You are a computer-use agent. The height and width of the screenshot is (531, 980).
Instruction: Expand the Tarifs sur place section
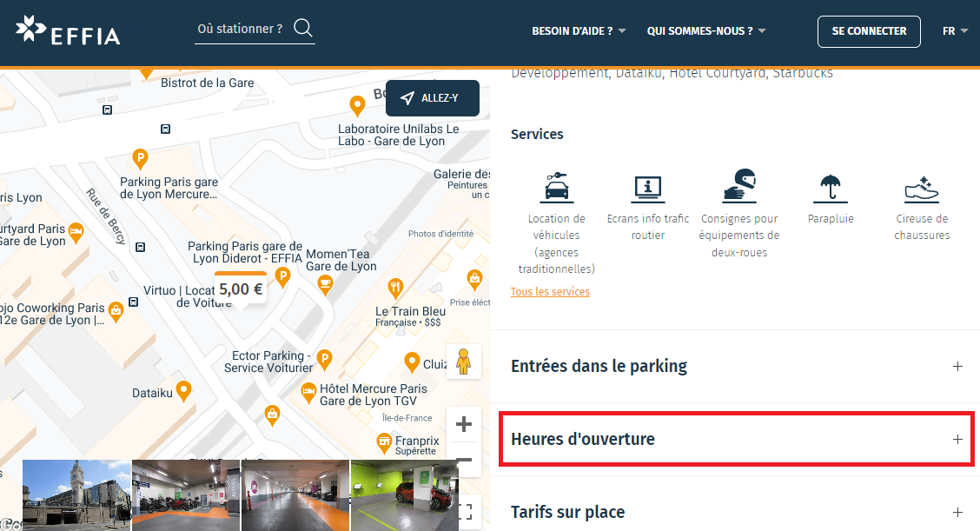coord(737,512)
